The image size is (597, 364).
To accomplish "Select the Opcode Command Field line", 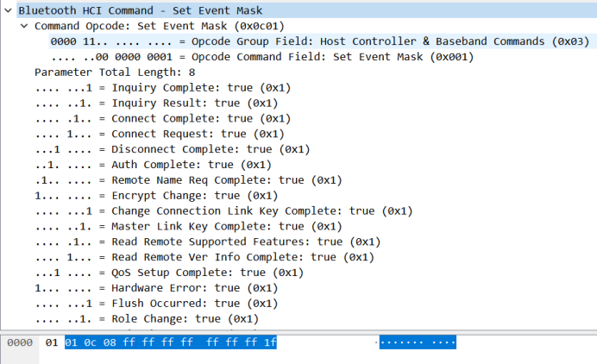I will 262,57.
